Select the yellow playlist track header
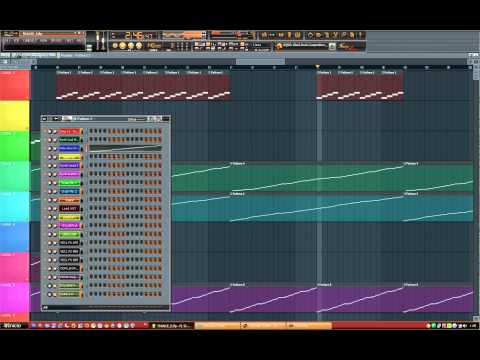 (15, 115)
